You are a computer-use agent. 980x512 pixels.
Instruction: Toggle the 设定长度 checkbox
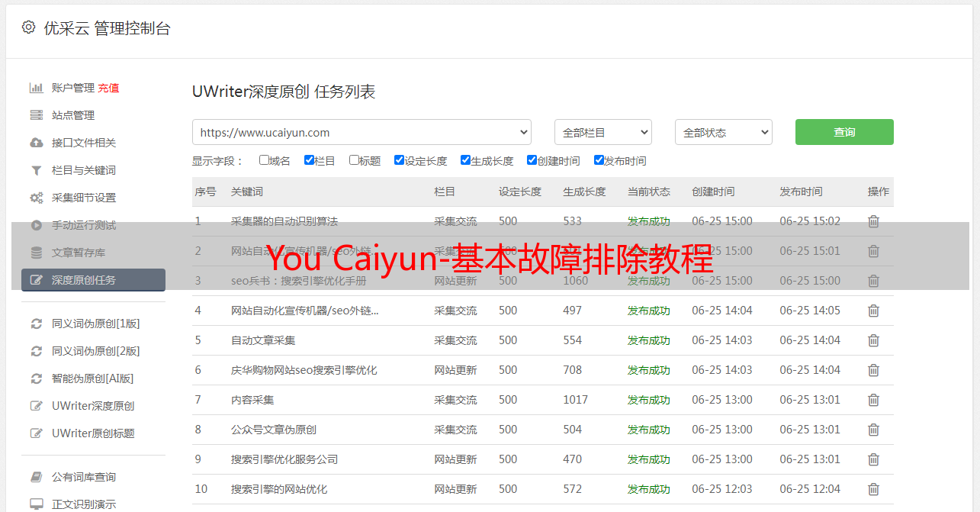point(399,160)
